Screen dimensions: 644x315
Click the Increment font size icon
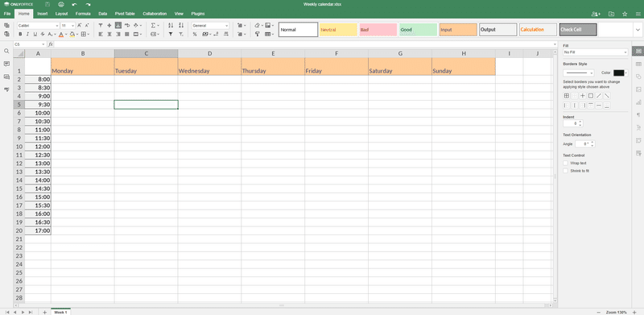tap(80, 26)
